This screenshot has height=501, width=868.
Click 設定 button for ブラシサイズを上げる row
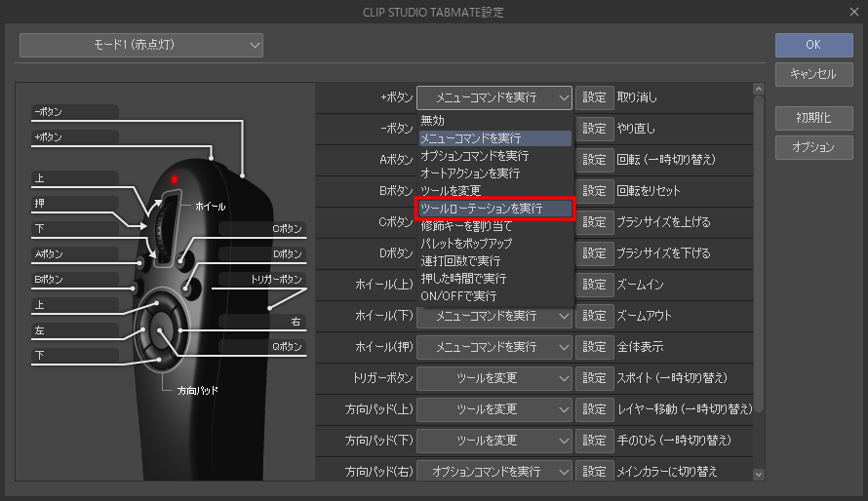click(x=595, y=222)
